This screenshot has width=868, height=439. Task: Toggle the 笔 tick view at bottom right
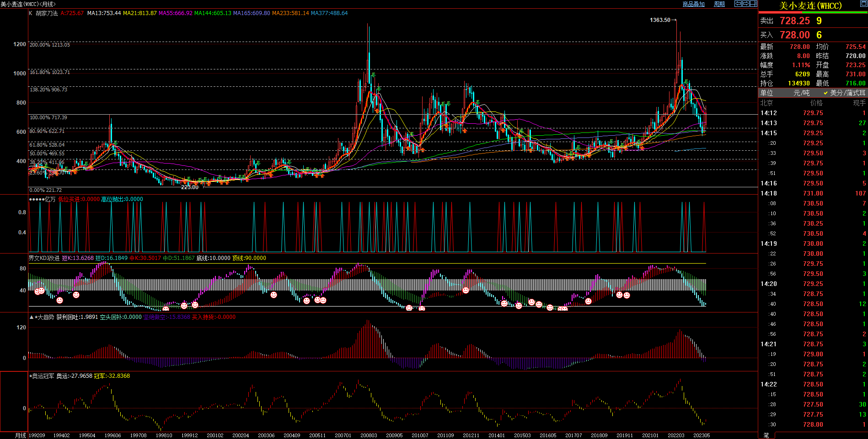pyautogui.click(x=766, y=435)
